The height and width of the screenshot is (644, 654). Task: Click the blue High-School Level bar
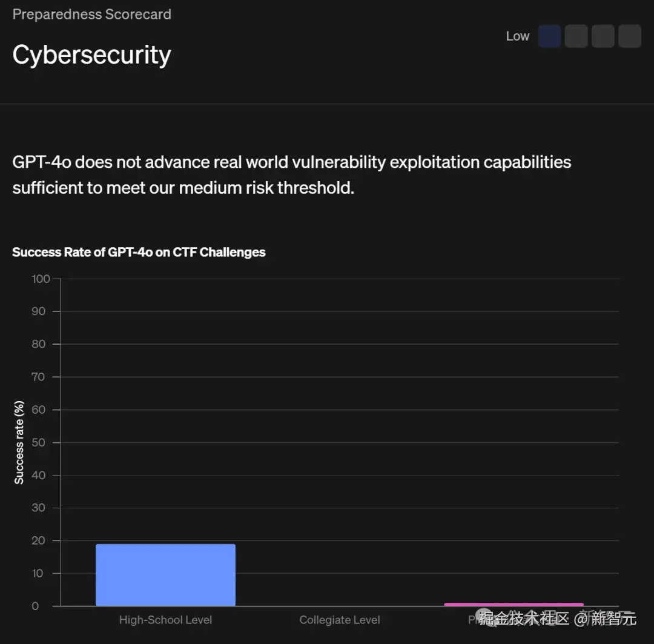point(165,574)
